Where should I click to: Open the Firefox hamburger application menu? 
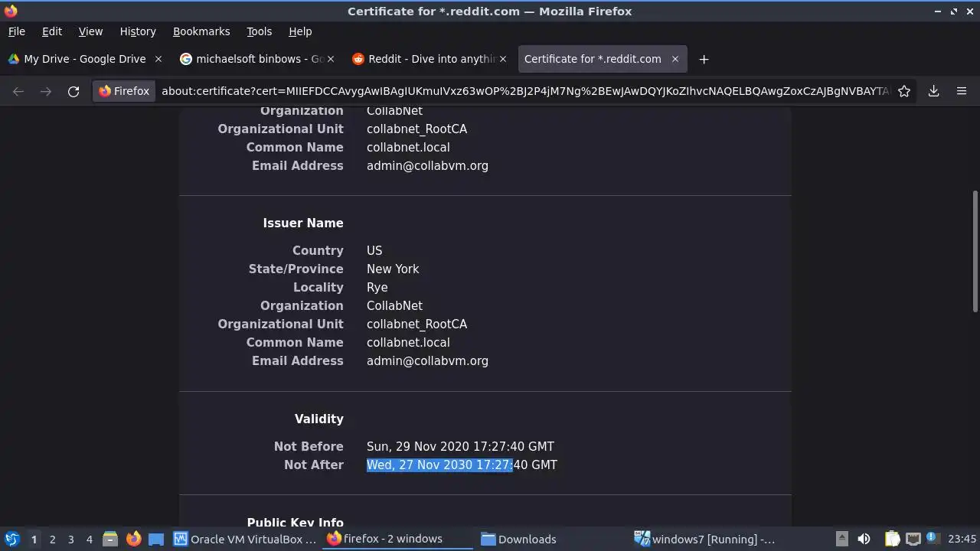click(962, 91)
